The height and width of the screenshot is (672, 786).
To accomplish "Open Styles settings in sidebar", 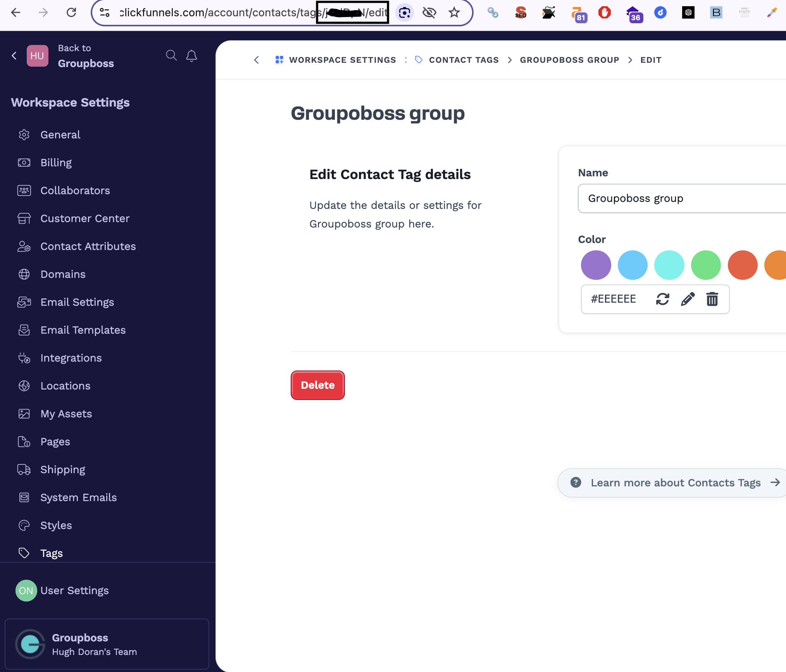I will 56,525.
